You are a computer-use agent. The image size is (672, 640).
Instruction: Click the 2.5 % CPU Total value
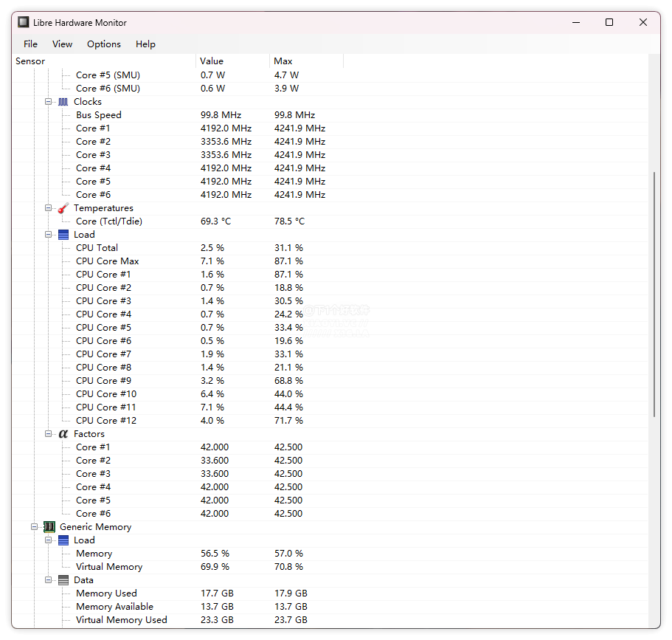tap(212, 248)
